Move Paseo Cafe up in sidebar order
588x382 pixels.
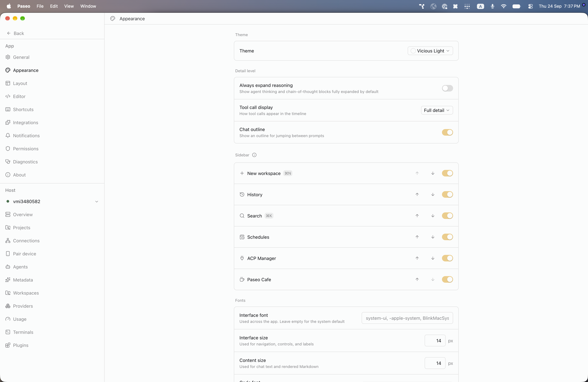417,279
